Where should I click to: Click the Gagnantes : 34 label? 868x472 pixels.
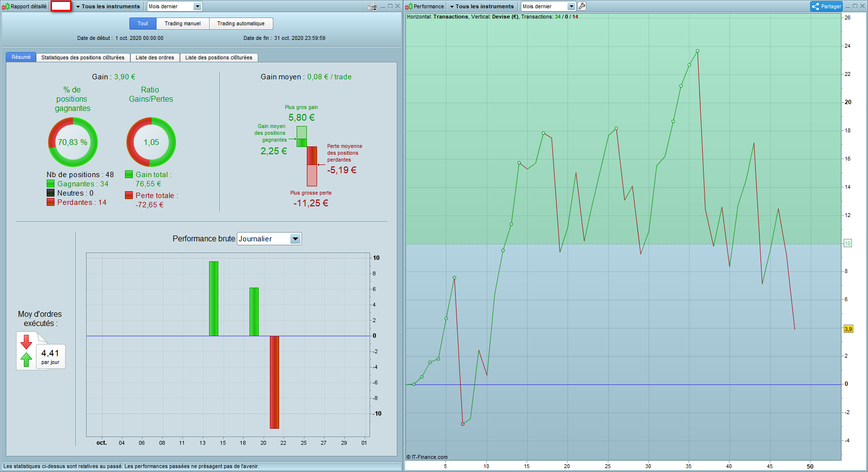(x=83, y=184)
